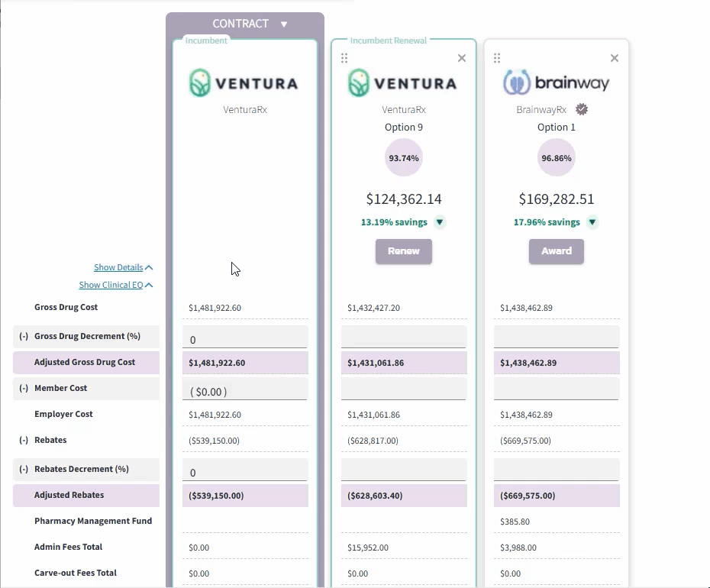Image resolution: width=710 pixels, height=588 pixels.
Task: Click $1,431,061.86 adjusted gross drug cost
Action: tap(376, 363)
